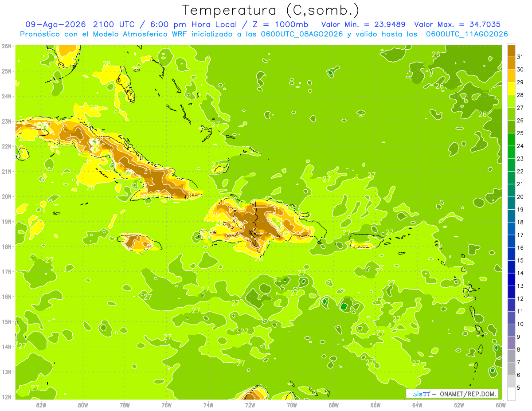Click the "23N" latitude axis label

pos(6,121)
